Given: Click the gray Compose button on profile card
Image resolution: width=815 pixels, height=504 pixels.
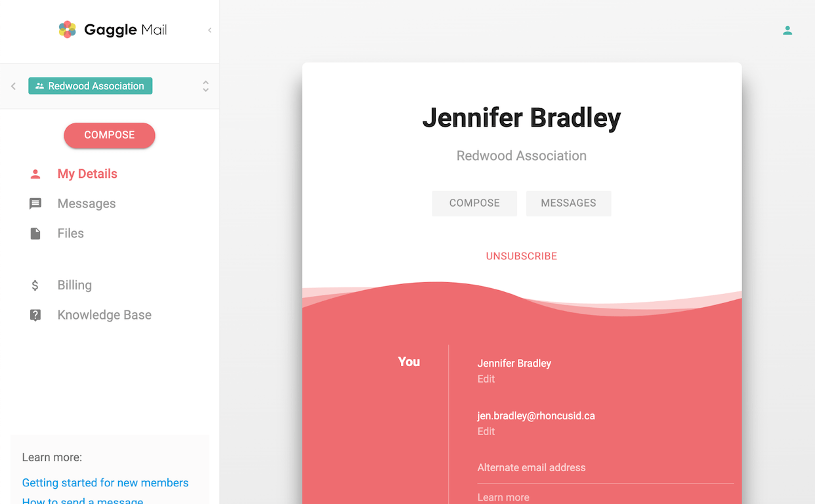Looking at the screenshot, I should (x=474, y=203).
